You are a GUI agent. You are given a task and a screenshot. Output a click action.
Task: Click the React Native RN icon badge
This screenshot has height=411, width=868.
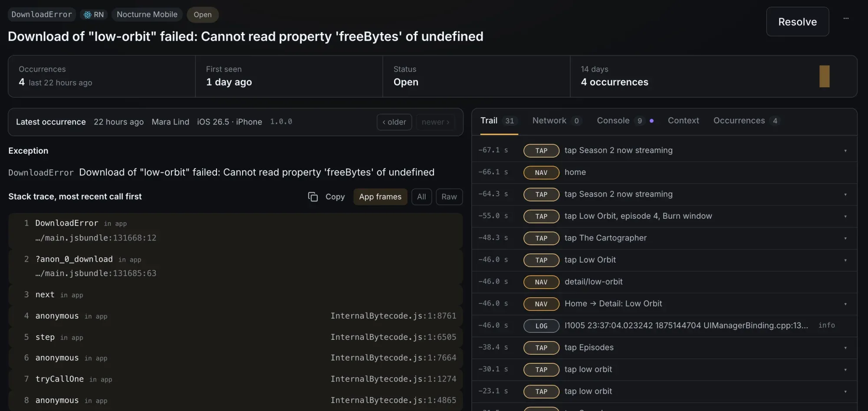click(x=94, y=15)
